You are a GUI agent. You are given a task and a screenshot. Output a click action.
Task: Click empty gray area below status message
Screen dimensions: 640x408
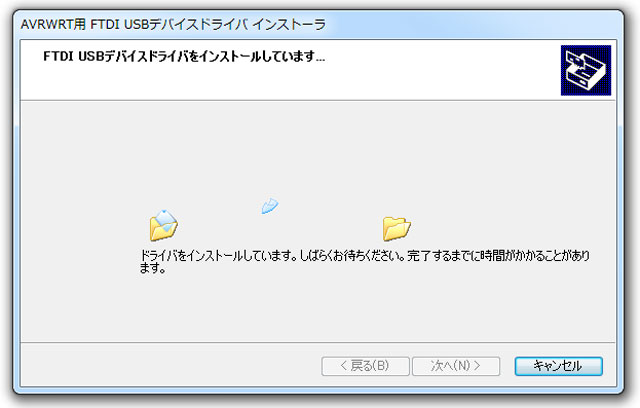(x=318, y=308)
